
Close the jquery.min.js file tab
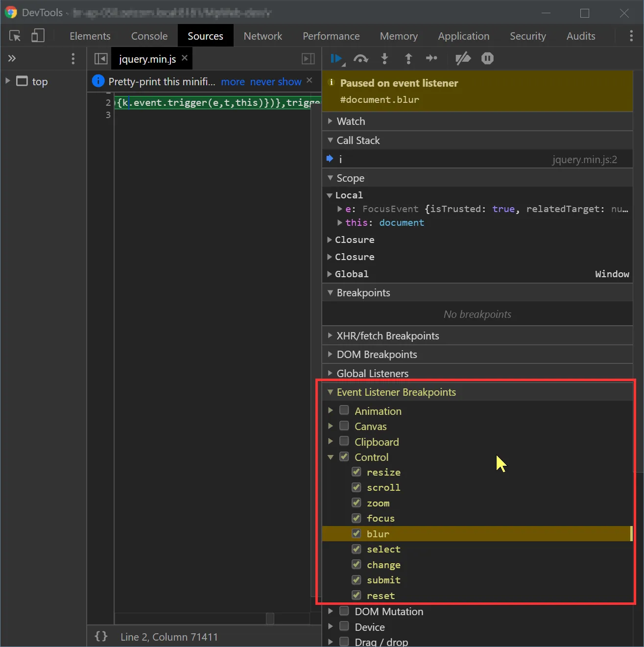coord(185,58)
